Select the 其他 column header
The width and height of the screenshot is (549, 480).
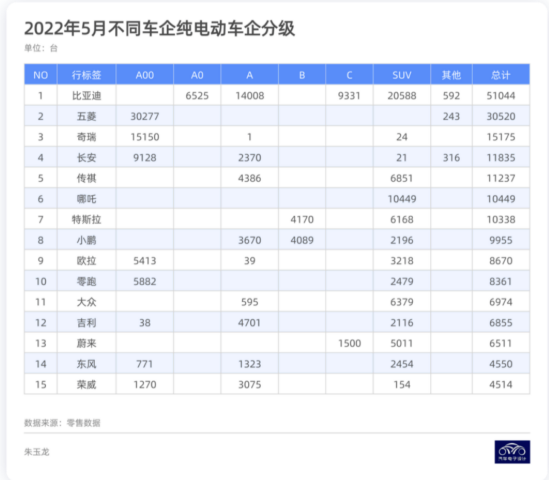coord(451,75)
